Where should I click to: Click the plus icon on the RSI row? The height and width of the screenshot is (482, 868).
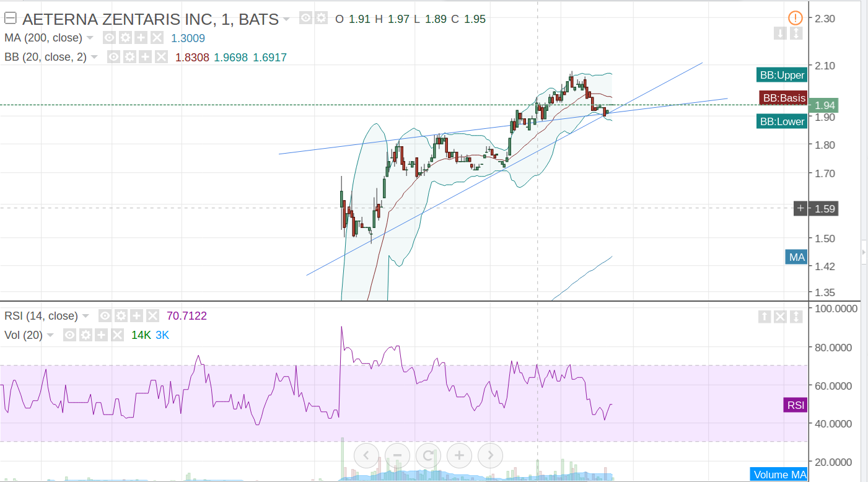(137, 316)
